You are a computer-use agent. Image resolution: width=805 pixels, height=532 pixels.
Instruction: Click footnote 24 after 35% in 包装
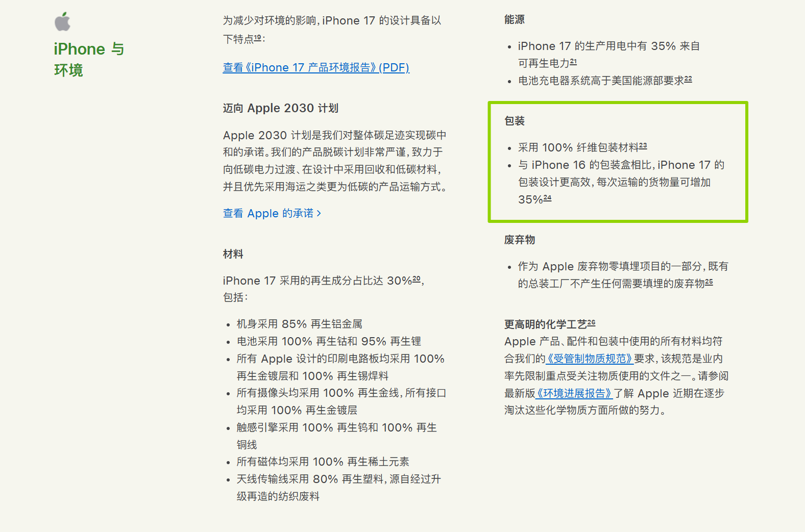(x=547, y=198)
